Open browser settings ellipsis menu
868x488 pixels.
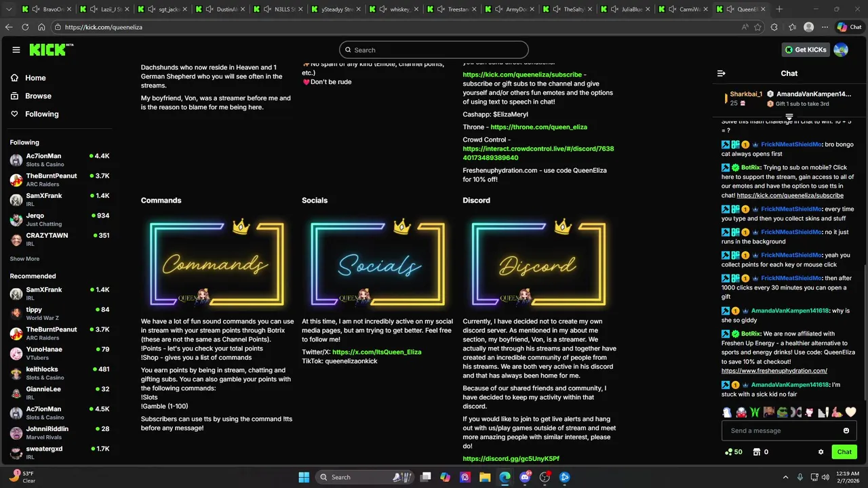click(825, 27)
